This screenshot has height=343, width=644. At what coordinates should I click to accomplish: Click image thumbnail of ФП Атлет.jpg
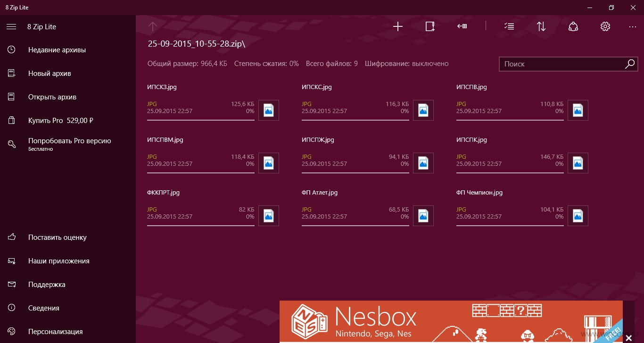[423, 216]
